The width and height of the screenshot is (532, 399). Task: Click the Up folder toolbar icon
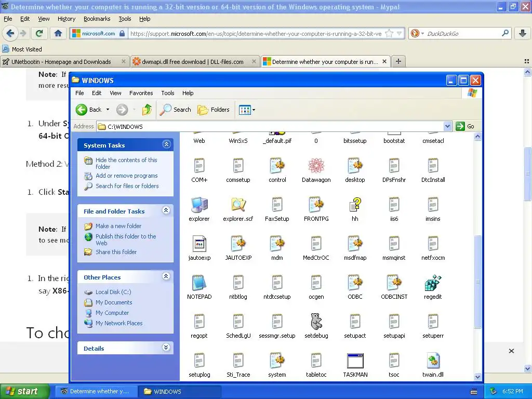[x=147, y=110]
